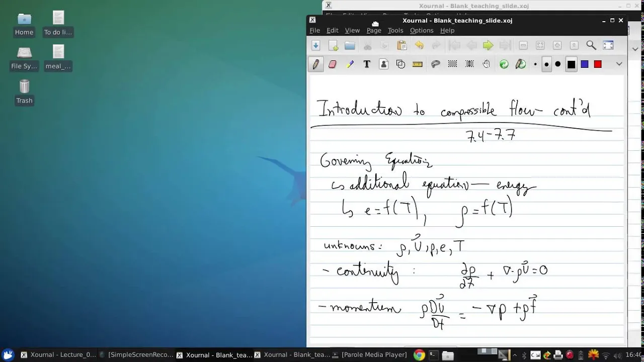This screenshot has width=644, height=362.
Task: Choose the blue pen color
Action: pyautogui.click(x=585, y=64)
